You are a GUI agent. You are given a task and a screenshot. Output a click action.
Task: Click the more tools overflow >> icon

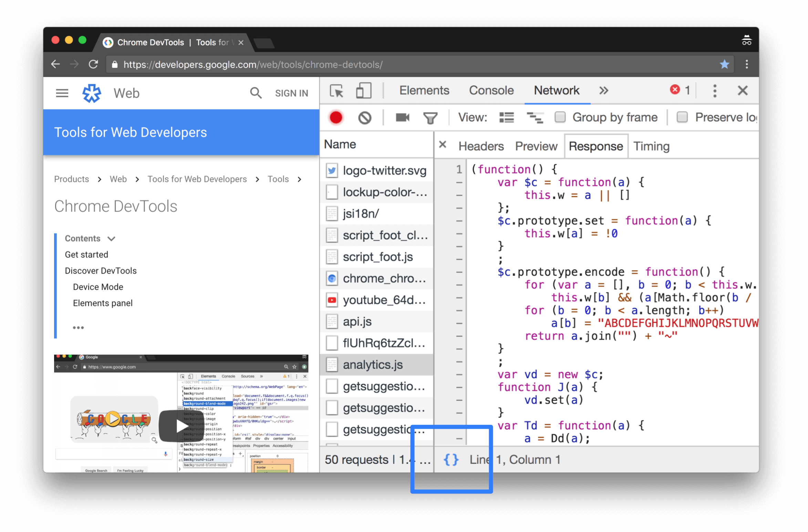603,91
